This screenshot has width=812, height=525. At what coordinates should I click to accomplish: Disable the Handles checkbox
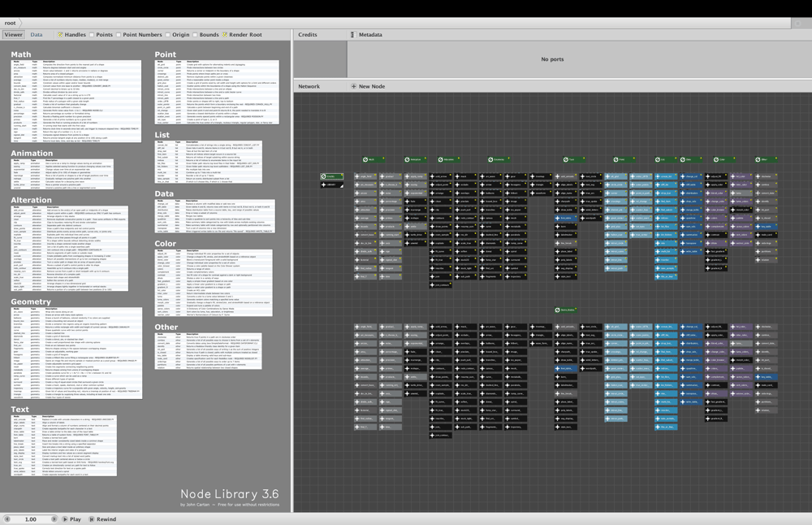click(x=60, y=35)
